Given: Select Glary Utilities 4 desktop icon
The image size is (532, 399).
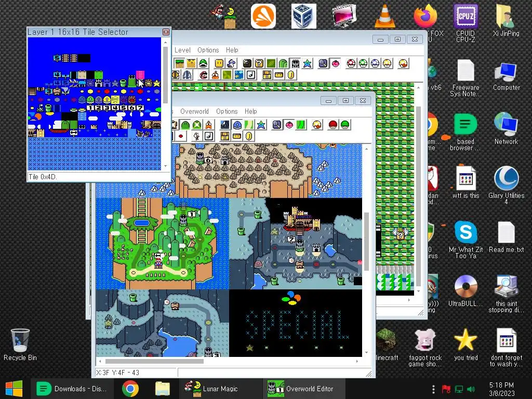Looking at the screenshot, I should [506, 185].
